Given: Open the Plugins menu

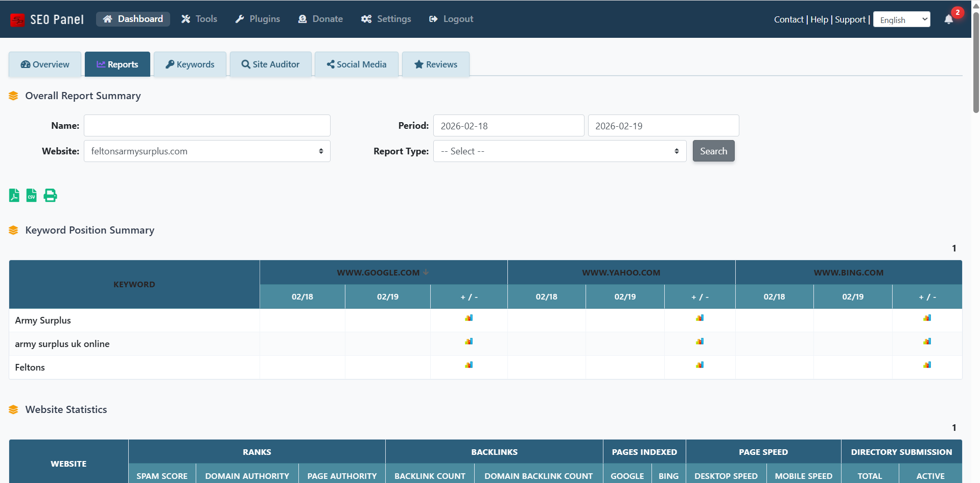Looking at the screenshot, I should pyautogui.click(x=258, y=18).
